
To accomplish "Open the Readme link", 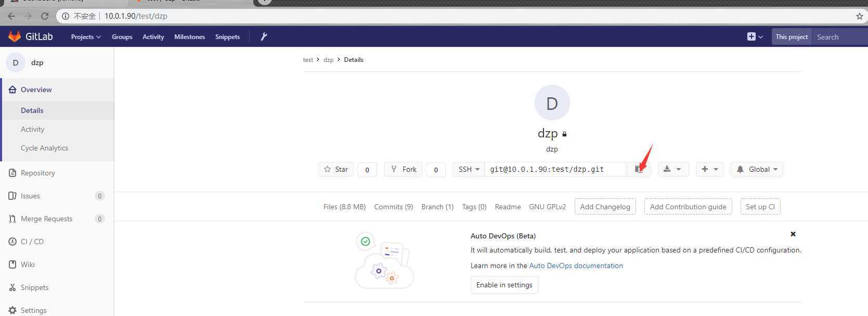I will 508,207.
